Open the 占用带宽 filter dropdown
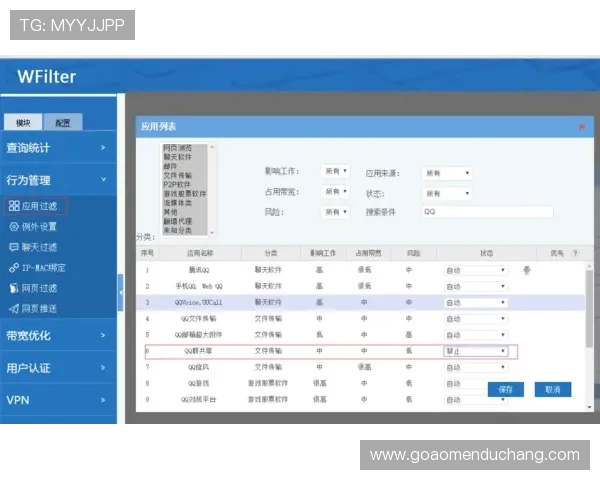The width and height of the screenshot is (600, 480). (x=335, y=191)
